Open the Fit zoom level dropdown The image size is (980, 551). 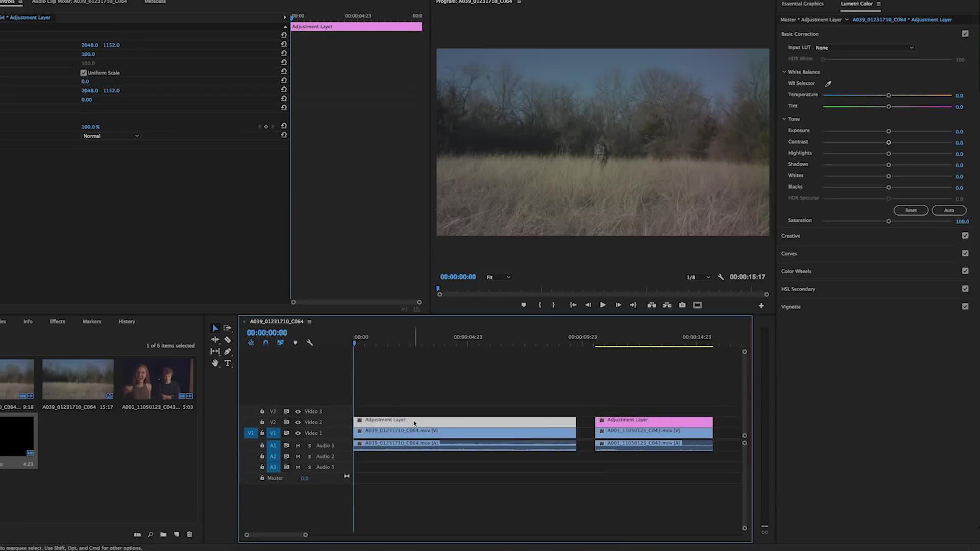pos(498,278)
